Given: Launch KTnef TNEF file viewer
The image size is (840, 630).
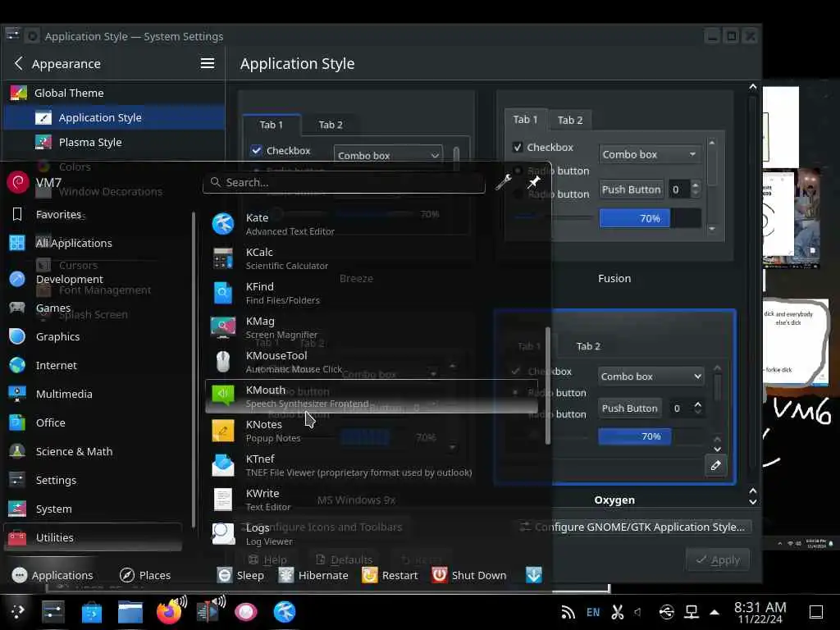Looking at the screenshot, I should (x=372, y=465).
